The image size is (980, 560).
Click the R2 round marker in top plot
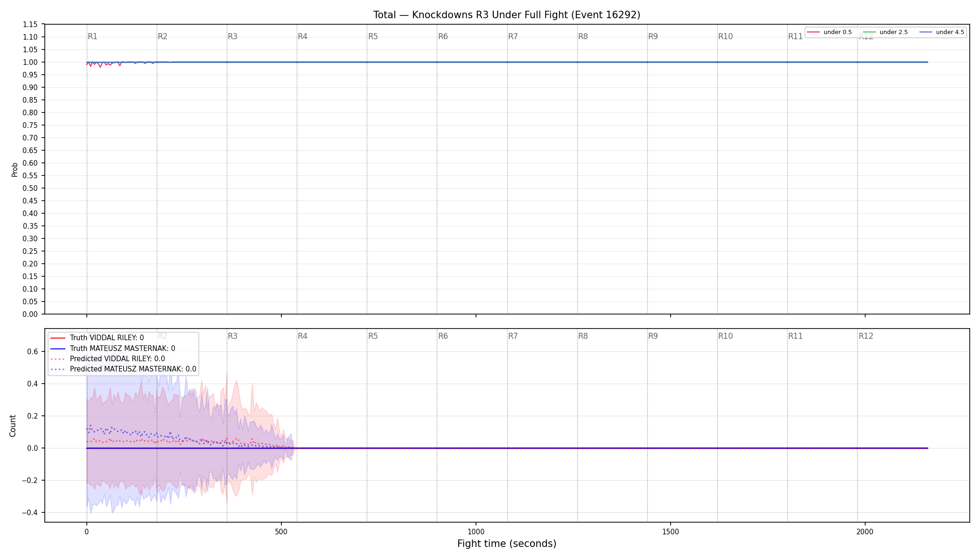tap(162, 36)
